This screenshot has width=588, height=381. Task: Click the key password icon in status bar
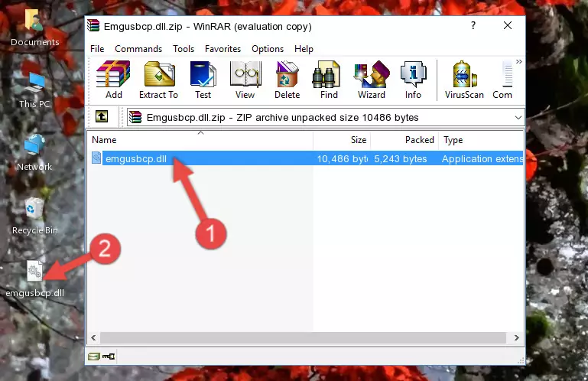(x=109, y=357)
